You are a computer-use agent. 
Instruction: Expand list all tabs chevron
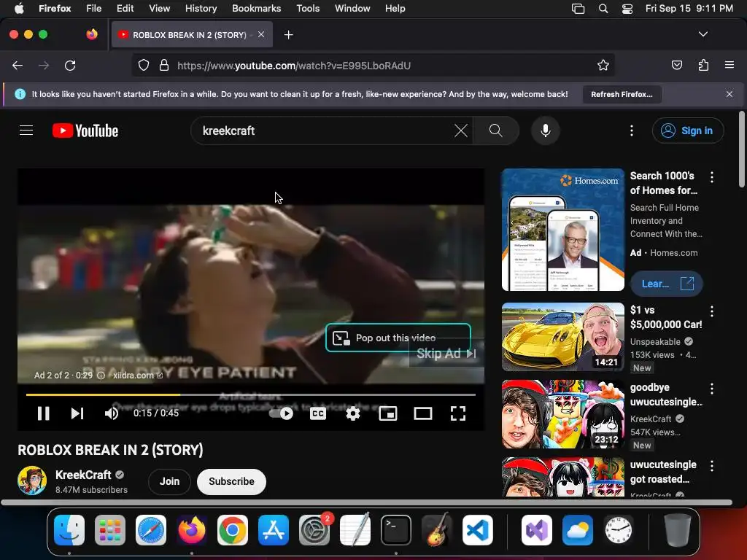tap(703, 34)
